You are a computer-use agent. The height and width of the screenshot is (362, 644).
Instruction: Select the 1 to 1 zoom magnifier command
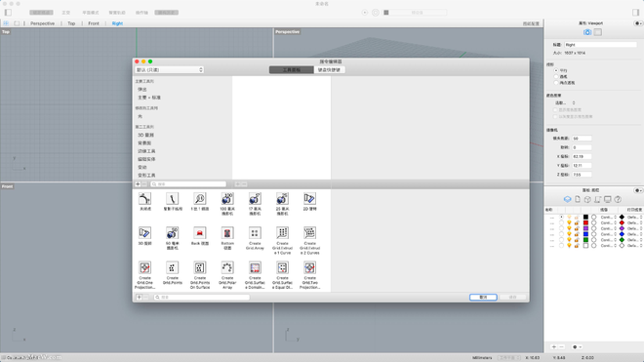(x=200, y=199)
